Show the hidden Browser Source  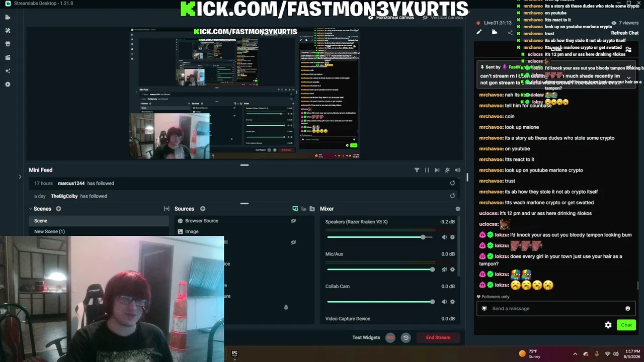click(x=293, y=221)
